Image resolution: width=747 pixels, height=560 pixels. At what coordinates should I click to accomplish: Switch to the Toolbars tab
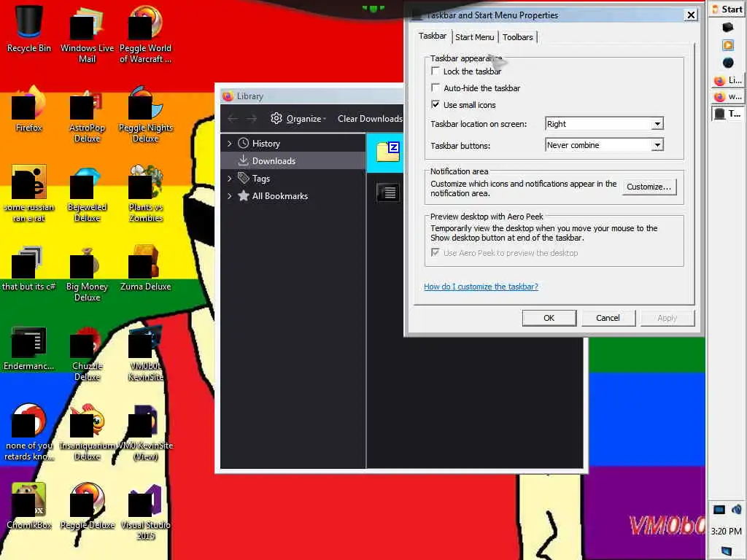[x=517, y=37]
